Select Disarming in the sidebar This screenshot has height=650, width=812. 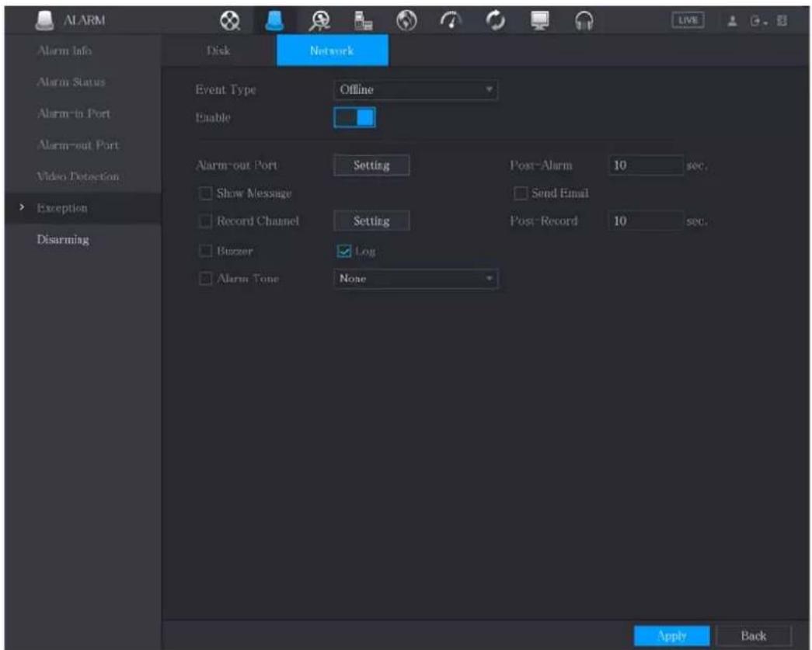pos(63,240)
